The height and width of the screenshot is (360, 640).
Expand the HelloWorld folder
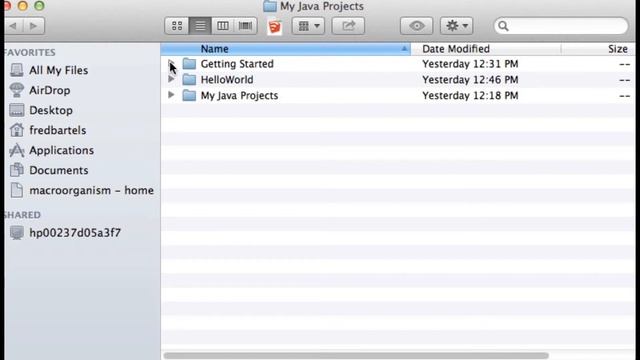[171, 79]
